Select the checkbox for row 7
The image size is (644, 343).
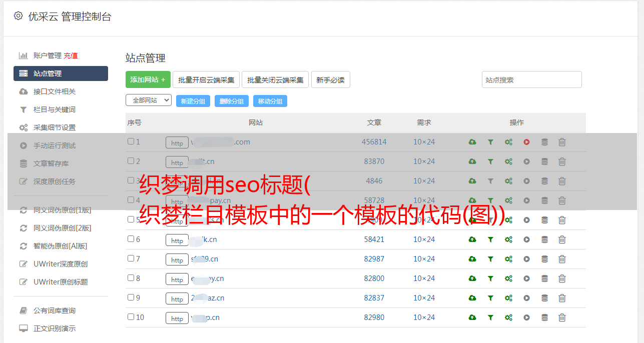(131, 258)
